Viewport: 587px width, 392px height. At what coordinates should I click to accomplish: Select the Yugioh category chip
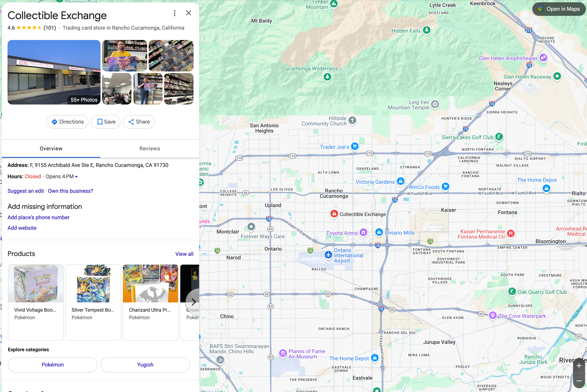pyautogui.click(x=145, y=364)
